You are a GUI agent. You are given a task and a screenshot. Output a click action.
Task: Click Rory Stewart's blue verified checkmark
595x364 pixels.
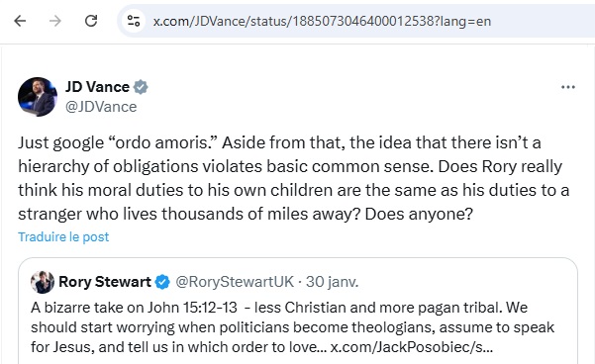[x=162, y=282]
